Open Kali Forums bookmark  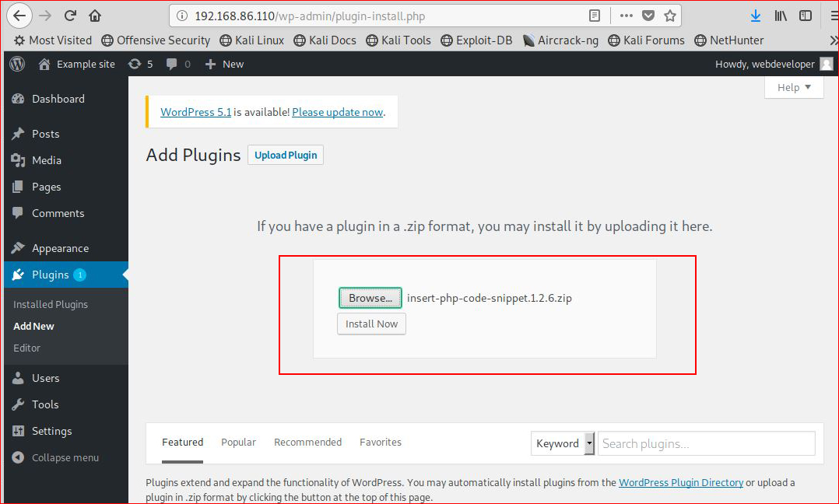(646, 40)
